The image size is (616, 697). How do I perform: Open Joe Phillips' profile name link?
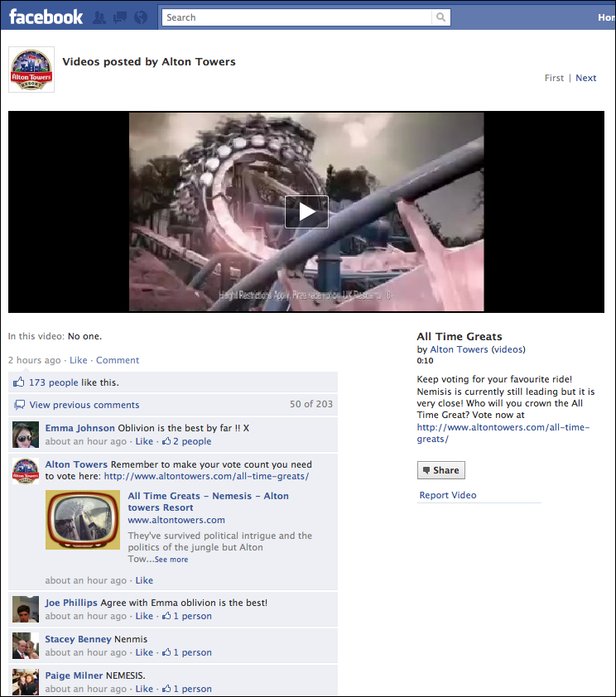[x=71, y=603]
